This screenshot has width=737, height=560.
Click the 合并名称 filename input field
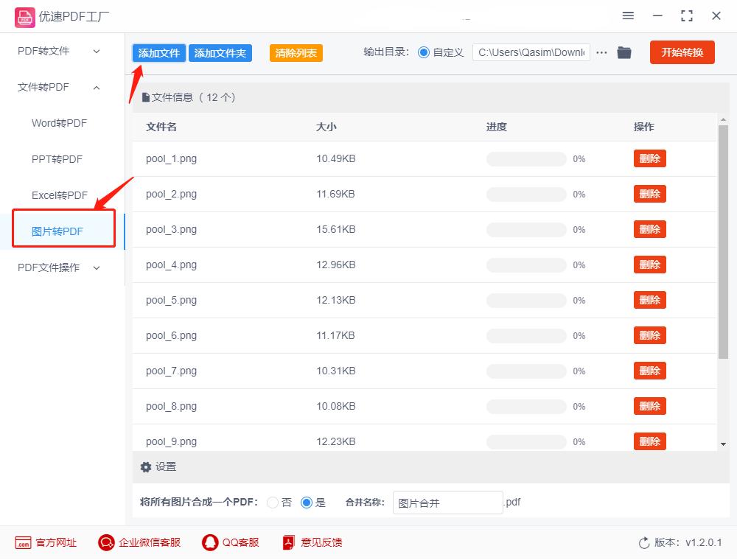pos(447,502)
